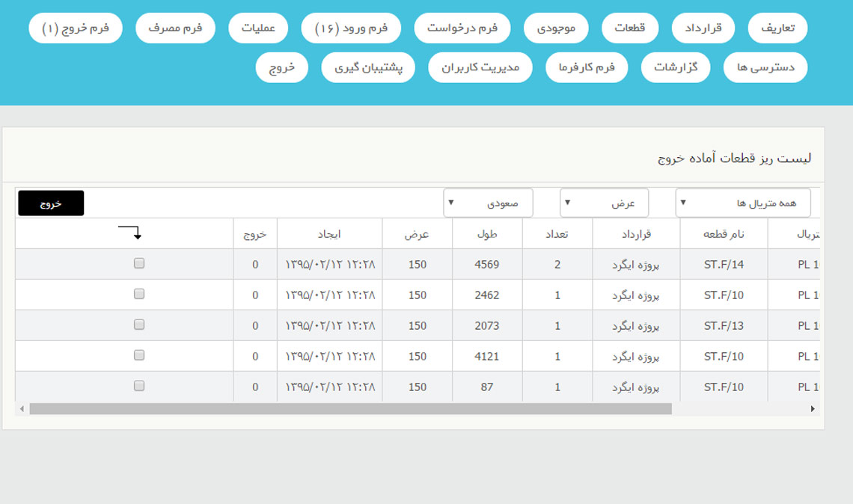
Task: Click the طول column header
Action: pyautogui.click(x=487, y=234)
